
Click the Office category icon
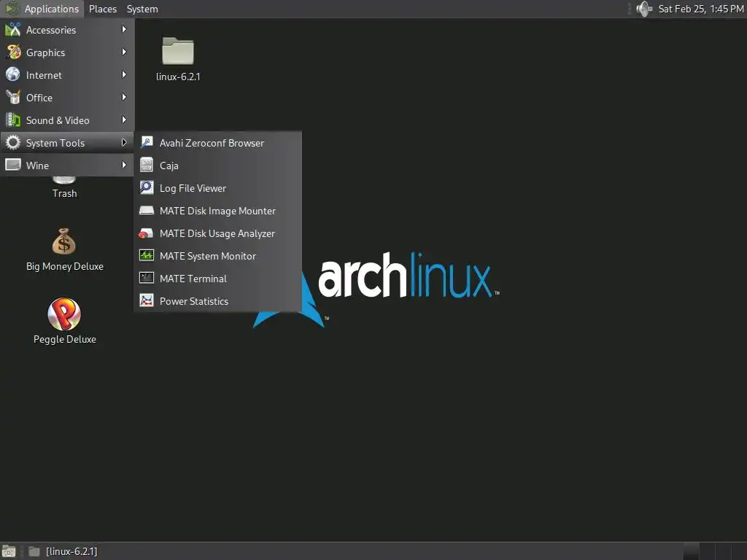click(13, 97)
